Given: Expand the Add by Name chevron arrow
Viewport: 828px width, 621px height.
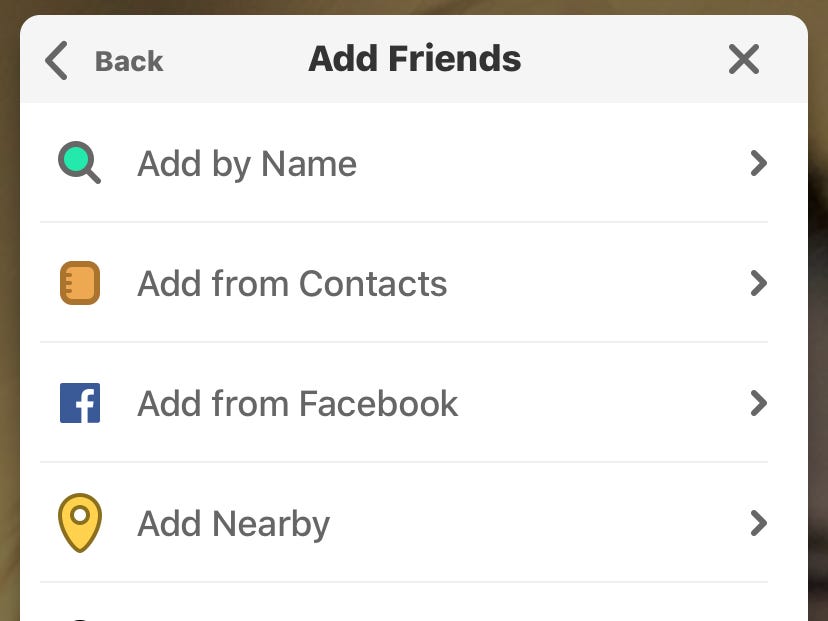Looking at the screenshot, I should click(758, 163).
